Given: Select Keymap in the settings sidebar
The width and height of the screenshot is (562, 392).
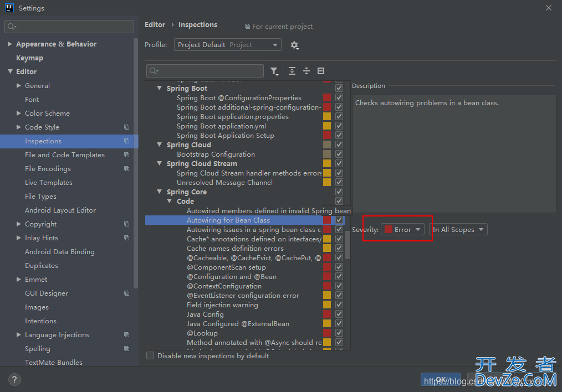Looking at the screenshot, I should pos(30,58).
